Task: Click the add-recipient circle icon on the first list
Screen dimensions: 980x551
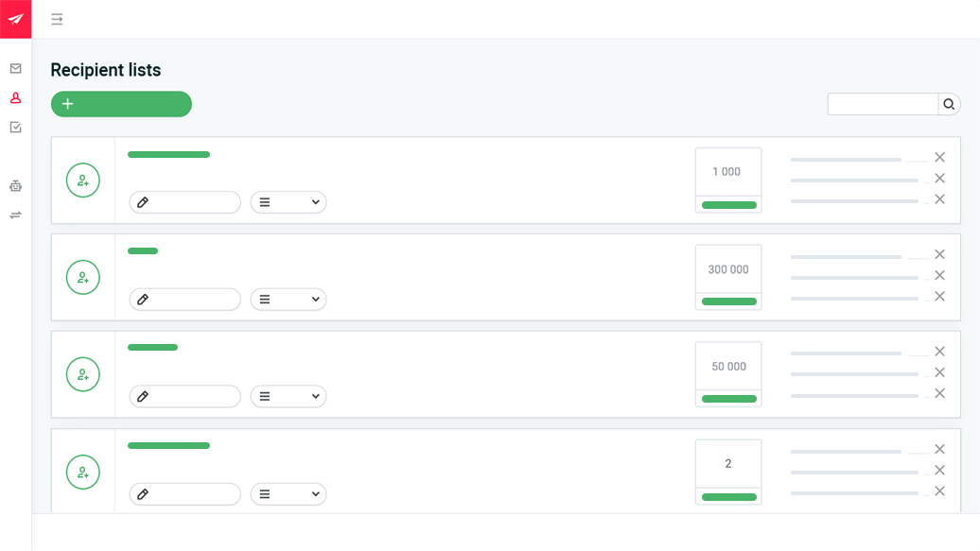Action: tap(82, 180)
